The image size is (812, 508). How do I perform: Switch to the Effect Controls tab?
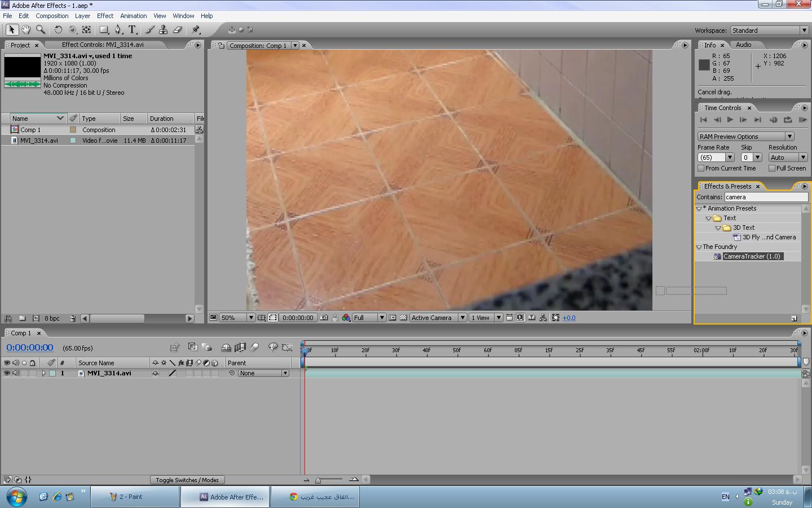[x=103, y=45]
